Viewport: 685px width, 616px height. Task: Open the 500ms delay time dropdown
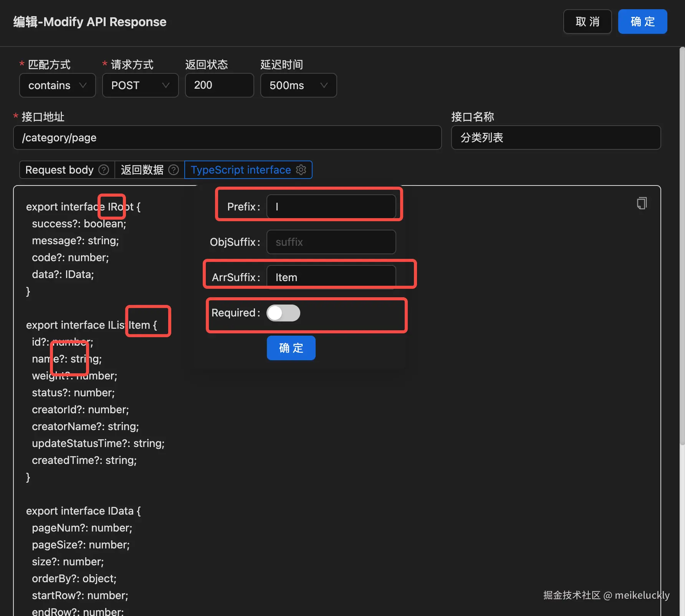tap(298, 85)
